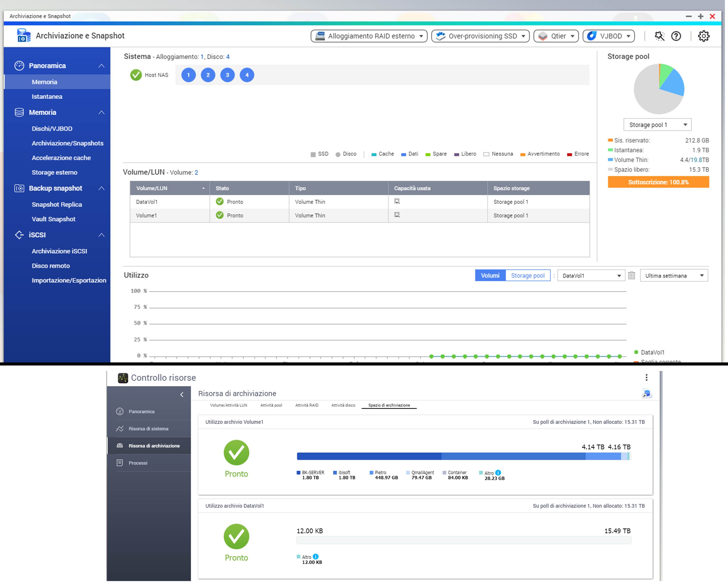Screen dimensions: 728x582
Task: Click the three-dot menu in Controllo risorse
Action: [x=646, y=377]
